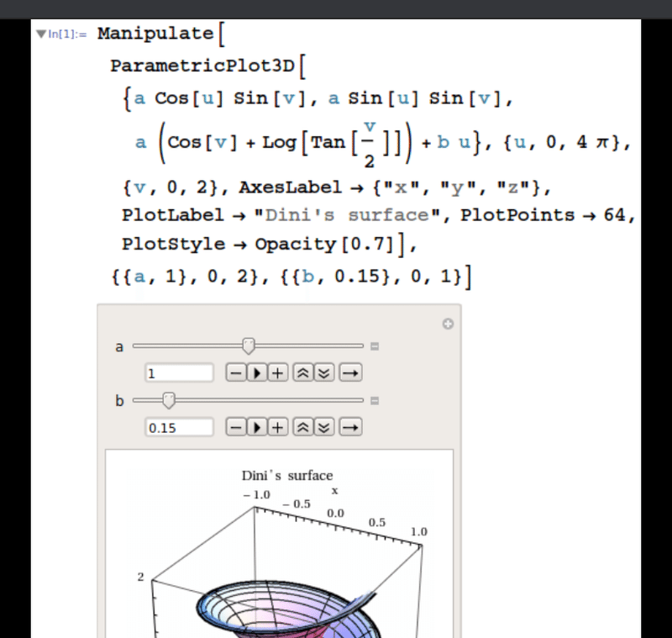Click the value field showing 0.15 for b
Viewport: 672px width, 638px height.
179,428
